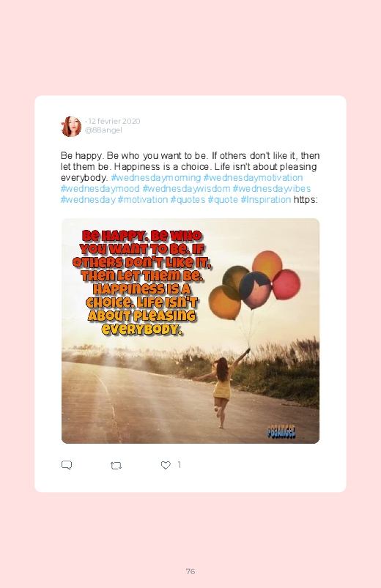Image resolution: width=381 pixels, height=588 pixels.
Task: Open hashtag #wednesdaywisdom
Action: pyautogui.click(x=186, y=188)
